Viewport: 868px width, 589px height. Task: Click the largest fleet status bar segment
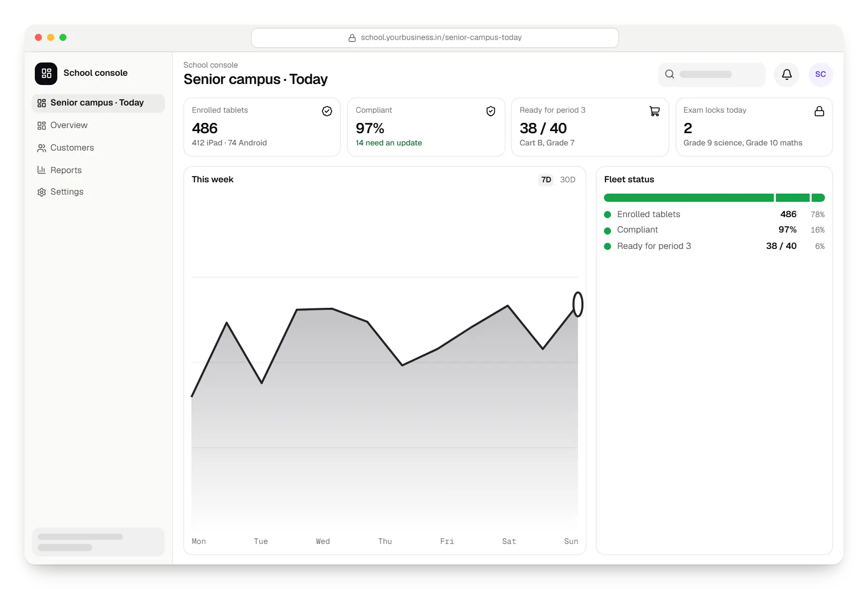689,198
